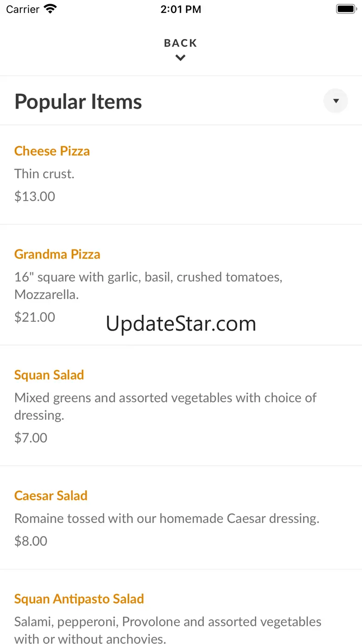362x644 pixels.
Task: Tap the $21.00 Grandma Pizza price
Action: 35,317
